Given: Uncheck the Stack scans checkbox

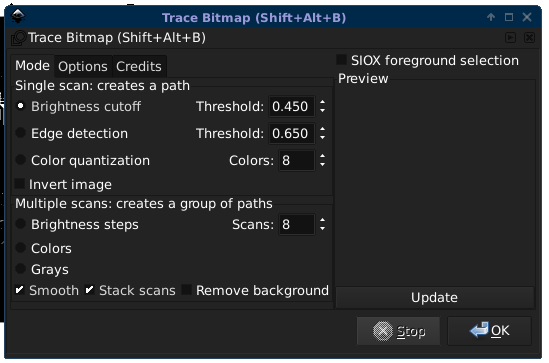Looking at the screenshot, I should coord(89,290).
